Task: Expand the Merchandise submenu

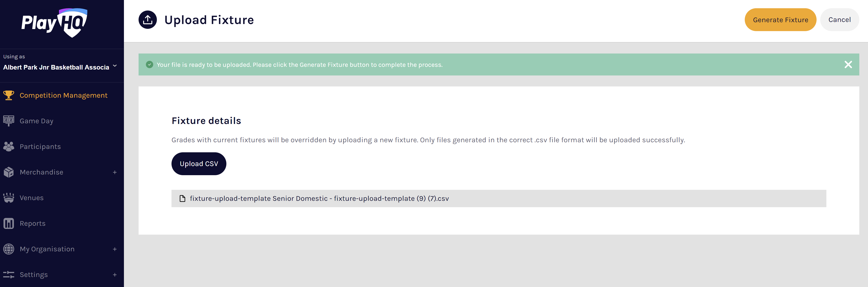Action: click(115, 172)
